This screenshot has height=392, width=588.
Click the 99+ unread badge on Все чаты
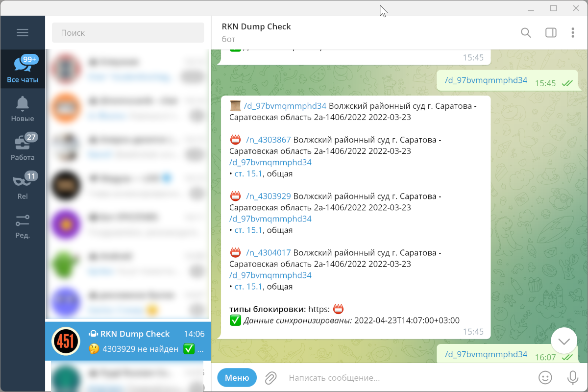[x=30, y=59]
